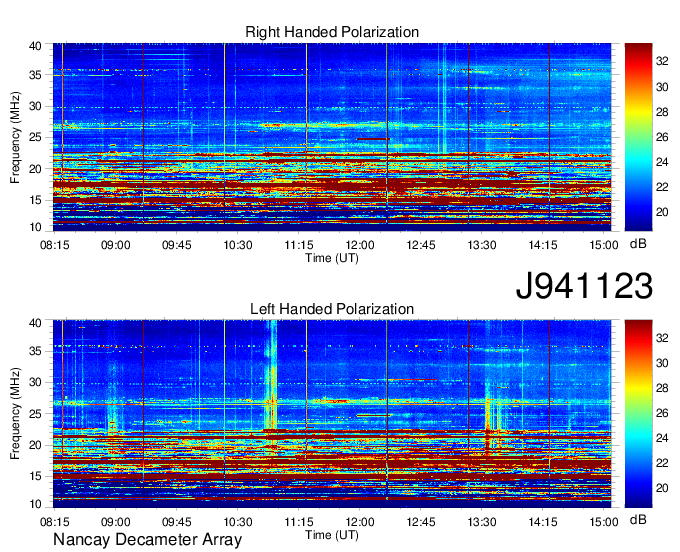
Task: Click the Left Handed Polarization spectrogram image
Action: (332, 413)
